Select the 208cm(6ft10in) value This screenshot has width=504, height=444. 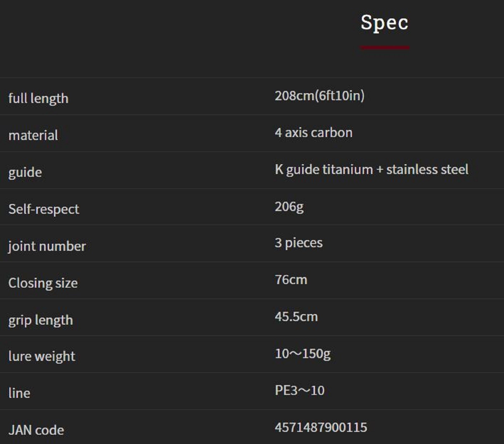[x=319, y=96]
